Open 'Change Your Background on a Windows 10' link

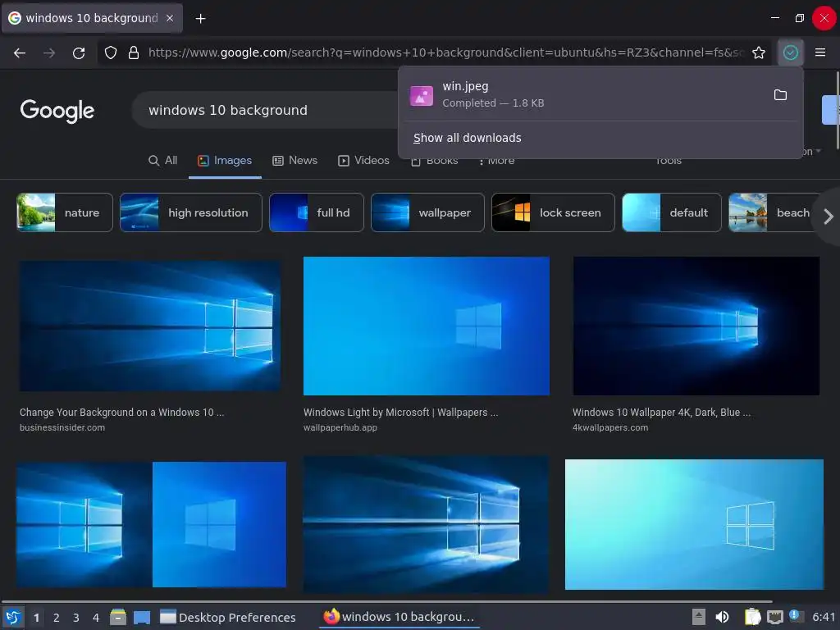pos(121,413)
